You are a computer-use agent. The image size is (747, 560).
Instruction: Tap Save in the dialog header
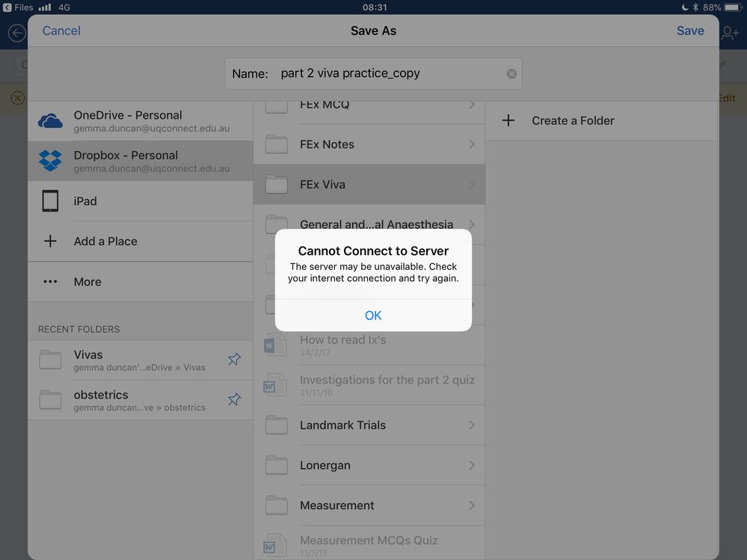(690, 31)
